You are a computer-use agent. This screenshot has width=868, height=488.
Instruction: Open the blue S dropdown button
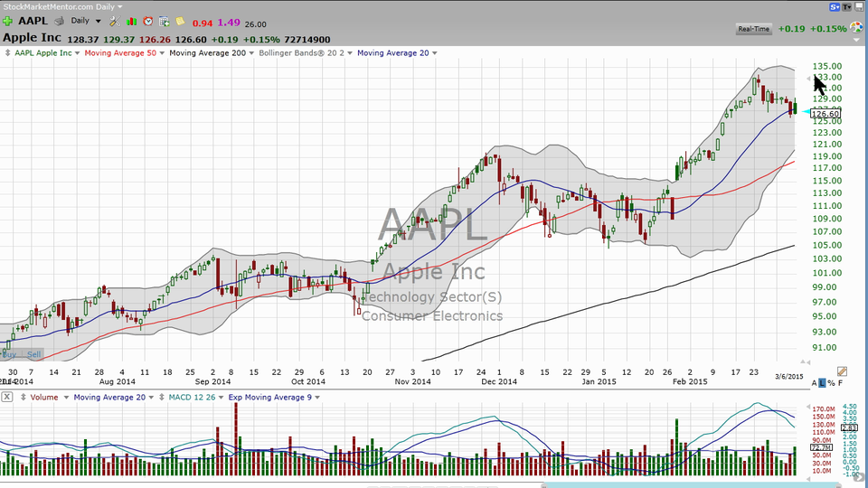[x=835, y=7]
